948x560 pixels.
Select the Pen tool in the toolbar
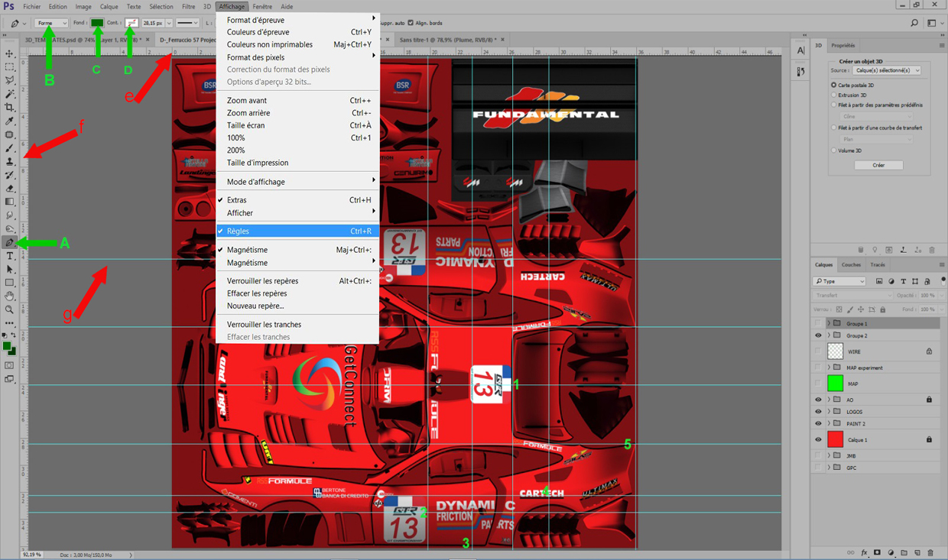pos(10,242)
